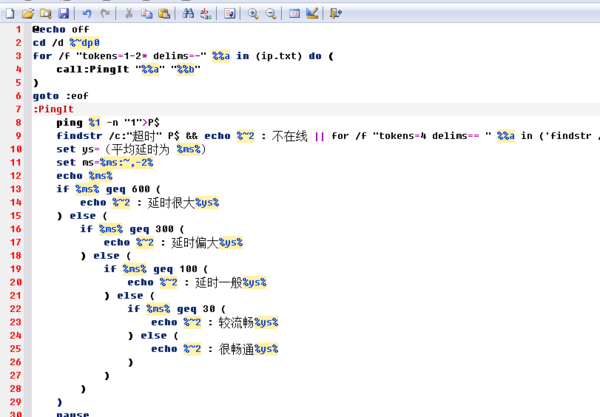Image resolution: width=600 pixels, height=417 pixels.
Task: Copy the selected text via toolbar
Action: 147,14
